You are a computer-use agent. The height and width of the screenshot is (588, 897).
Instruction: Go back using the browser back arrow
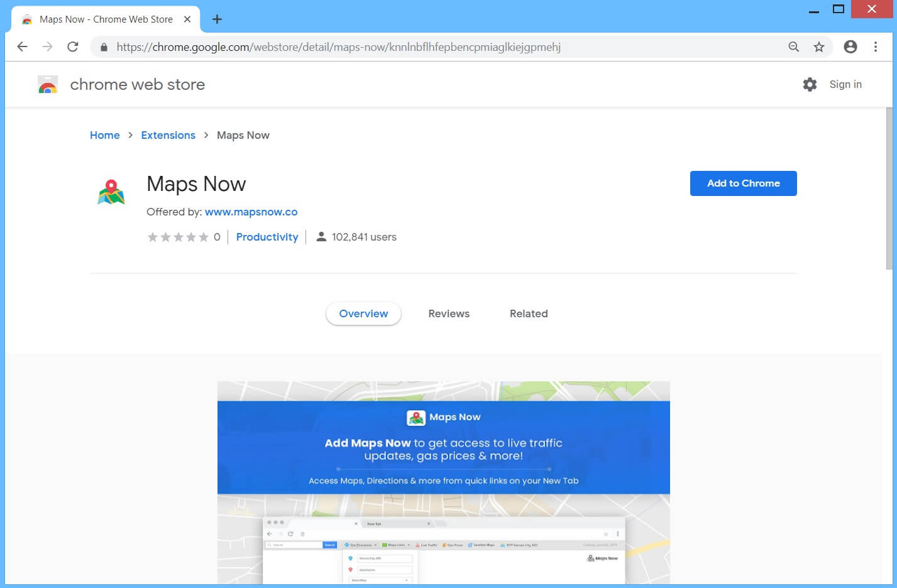tap(22, 46)
